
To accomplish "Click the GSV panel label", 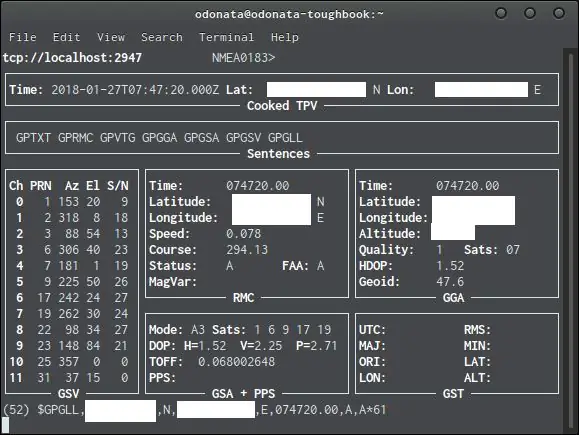I will point(69,394).
